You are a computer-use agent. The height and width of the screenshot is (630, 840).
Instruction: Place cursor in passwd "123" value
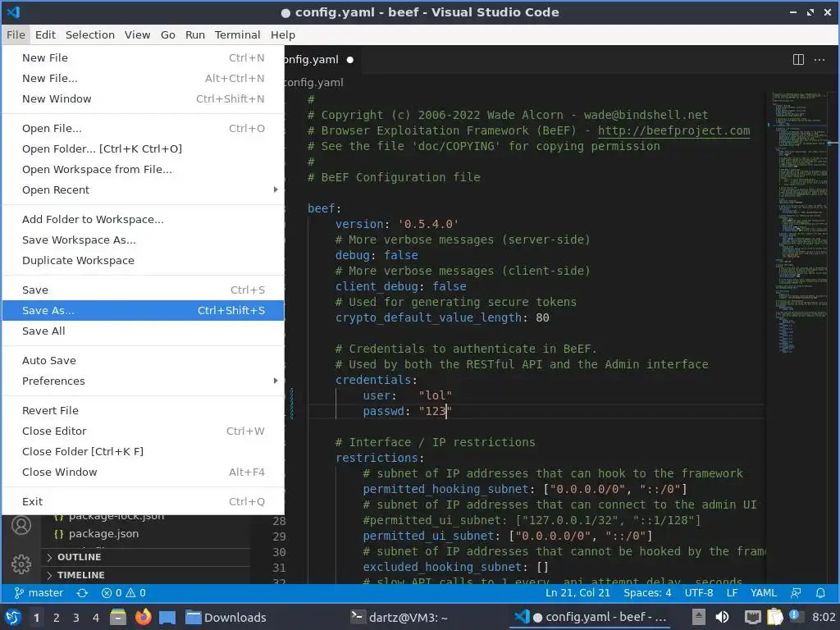pos(436,411)
